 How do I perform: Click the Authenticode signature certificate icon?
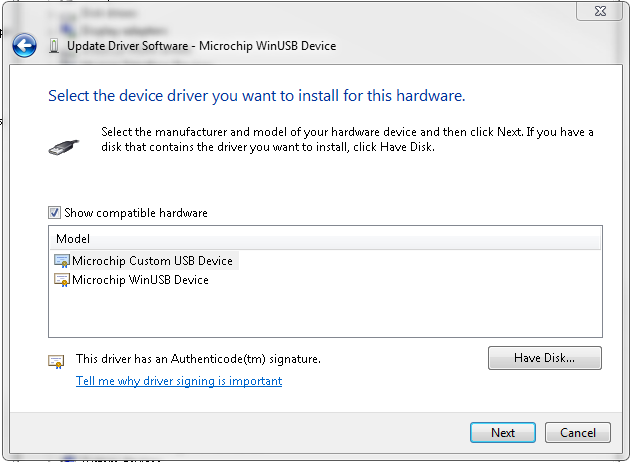click(x=56, y=360)
